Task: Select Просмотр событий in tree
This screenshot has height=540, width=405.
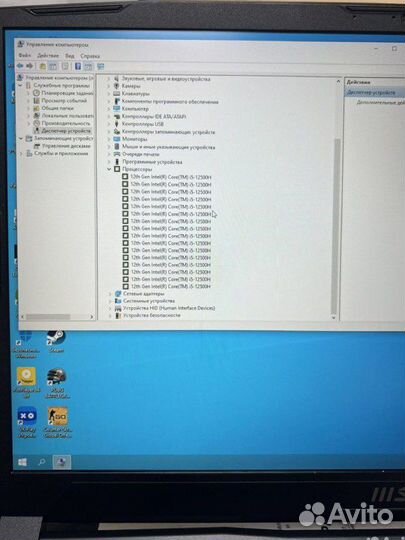Action: click(64, 101)
